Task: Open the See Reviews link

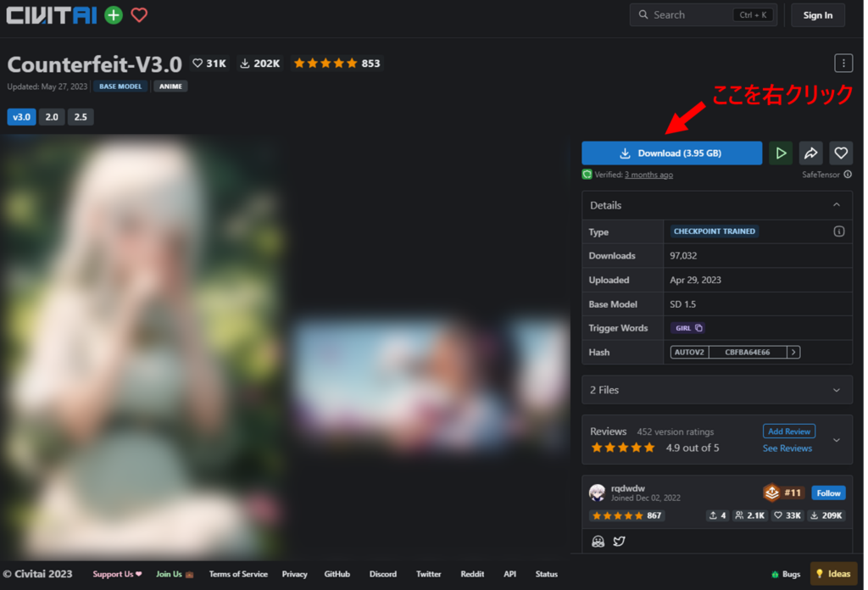Action: coord(787,448)
